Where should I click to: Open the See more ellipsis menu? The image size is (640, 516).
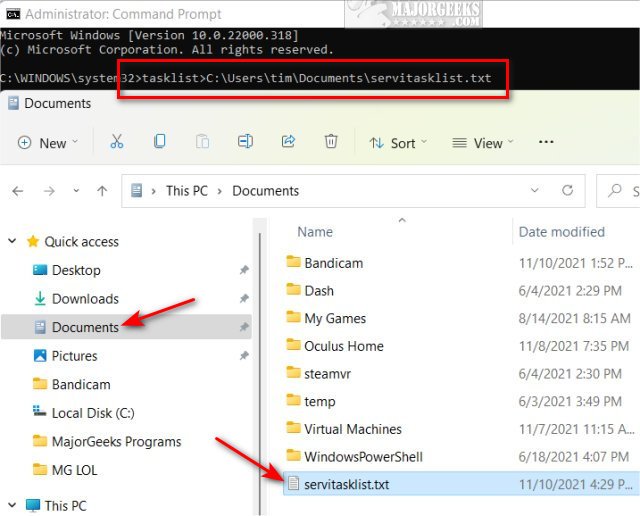point(546,142)
